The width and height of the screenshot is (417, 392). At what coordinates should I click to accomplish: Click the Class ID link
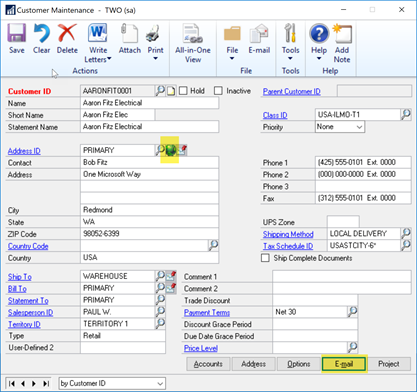point(275,115)
